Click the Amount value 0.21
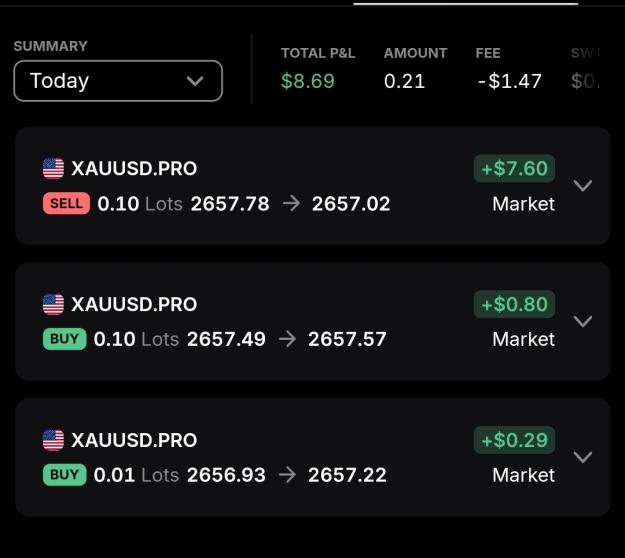This screenshot has width=625, height=558. (405, 81)
